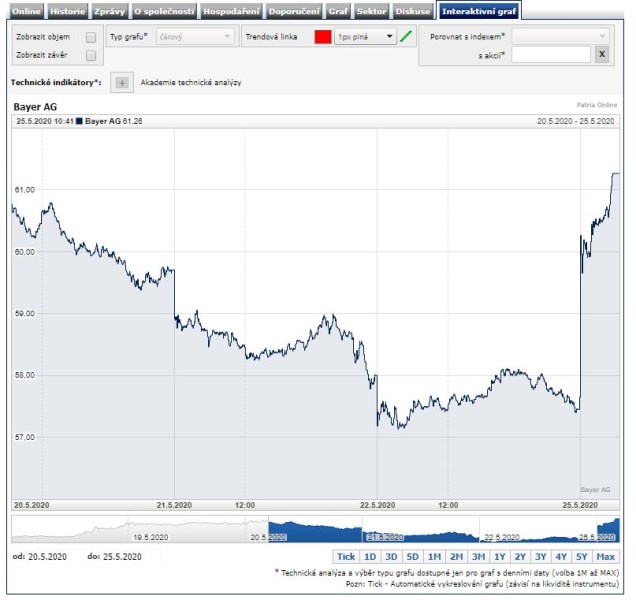
Task: Choose the 5D time range
Action: pos(412,556)
